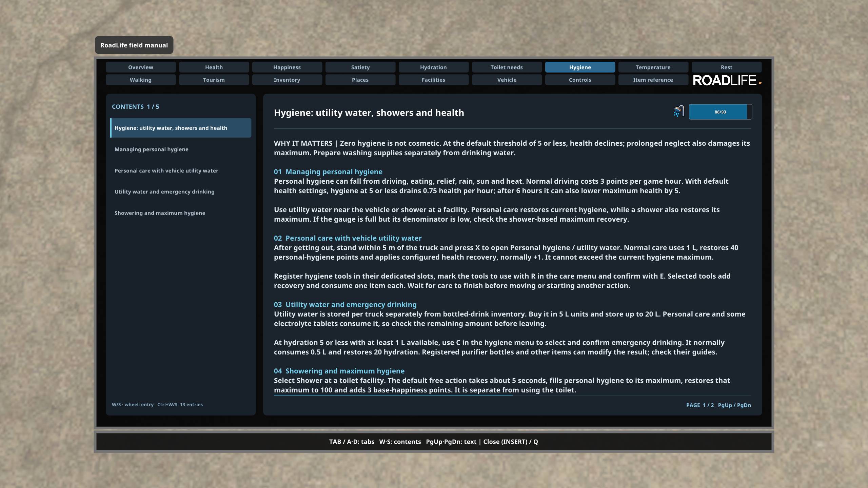
Task: Click heading '02 Personal care with vehicle utility water'
Action: pyautogui.click(x=348, y=238)
